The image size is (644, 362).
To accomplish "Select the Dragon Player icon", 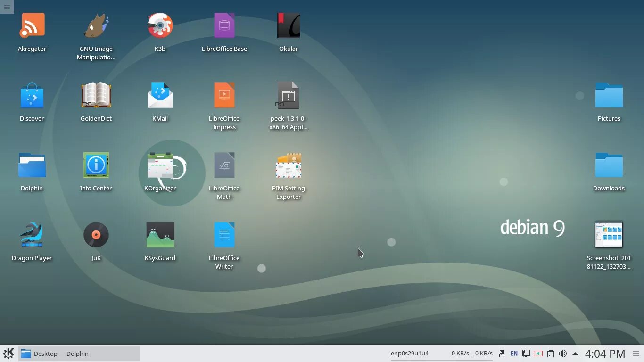I will point(32,235).
